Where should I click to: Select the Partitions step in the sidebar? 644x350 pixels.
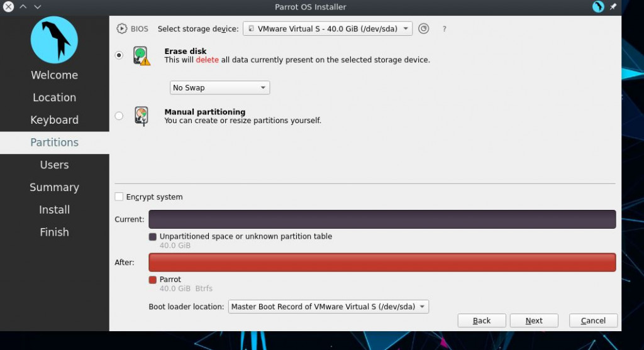54,143
